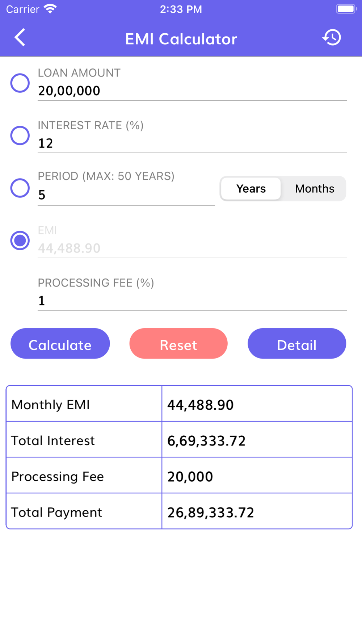Edit the Period value field

126,195
